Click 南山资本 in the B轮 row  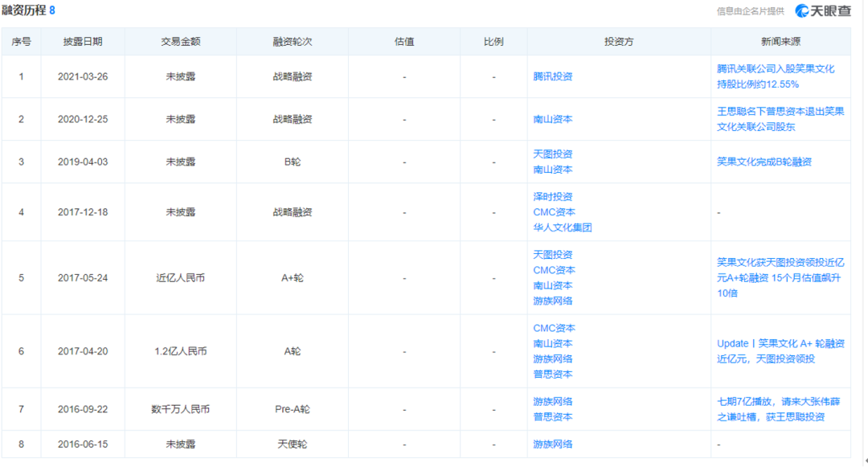pyautogui.click(x=552, y=170)
